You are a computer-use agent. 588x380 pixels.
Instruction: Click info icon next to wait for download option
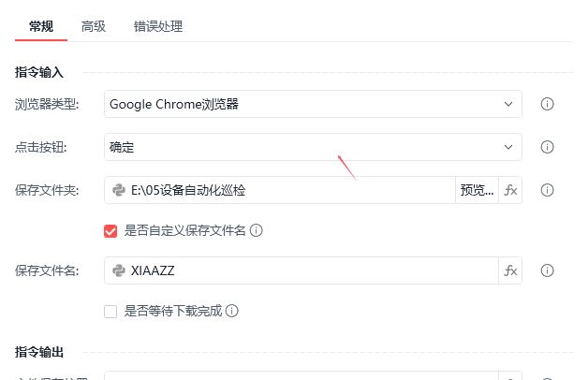pos(231,311)
